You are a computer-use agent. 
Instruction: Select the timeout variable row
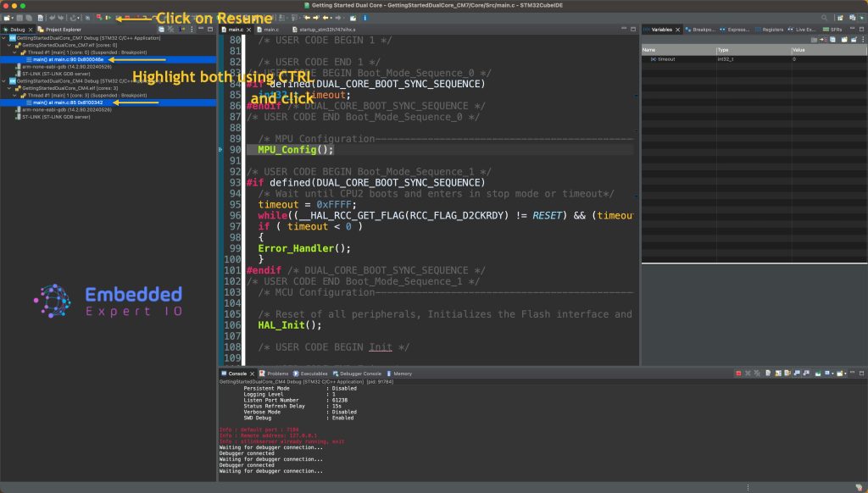click(666, 59)
